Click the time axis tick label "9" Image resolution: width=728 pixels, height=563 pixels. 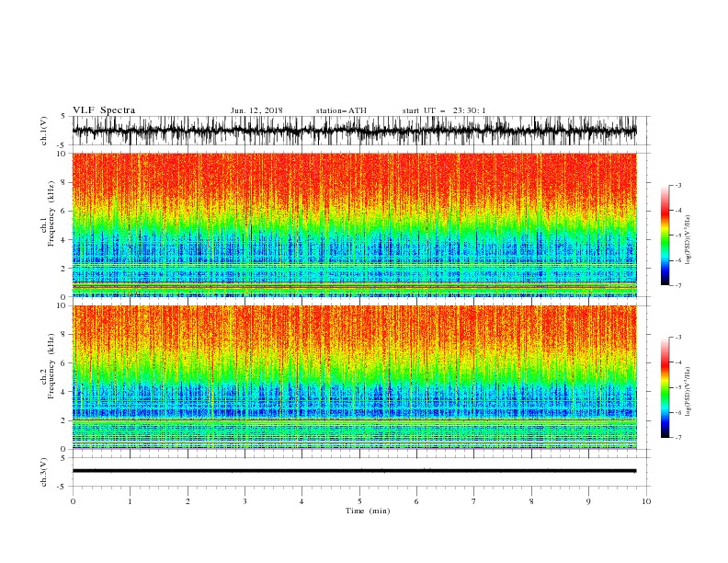coord(588,501)
